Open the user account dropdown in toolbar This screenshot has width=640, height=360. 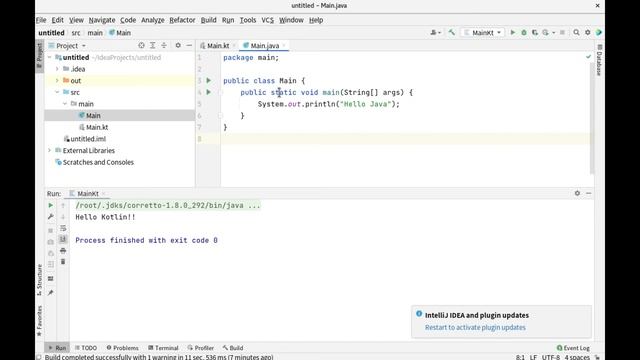tap(436, 32)
